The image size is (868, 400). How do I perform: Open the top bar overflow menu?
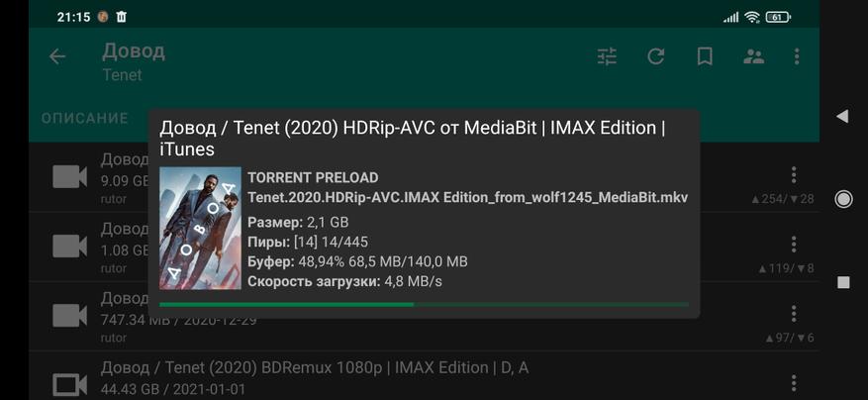point(797,56)
